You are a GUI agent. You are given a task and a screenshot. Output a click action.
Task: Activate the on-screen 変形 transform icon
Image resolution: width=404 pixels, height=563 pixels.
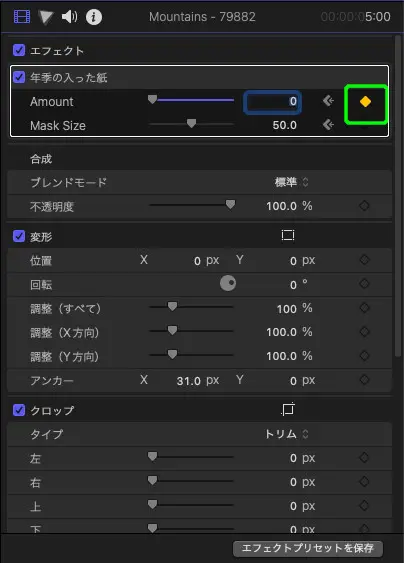pos(288,236)
